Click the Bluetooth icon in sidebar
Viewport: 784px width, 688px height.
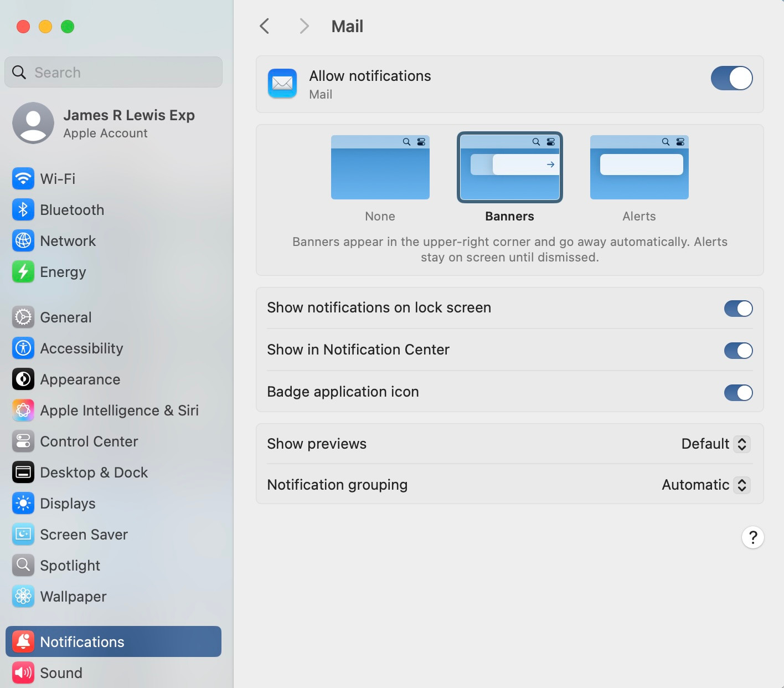pos(23,210)
